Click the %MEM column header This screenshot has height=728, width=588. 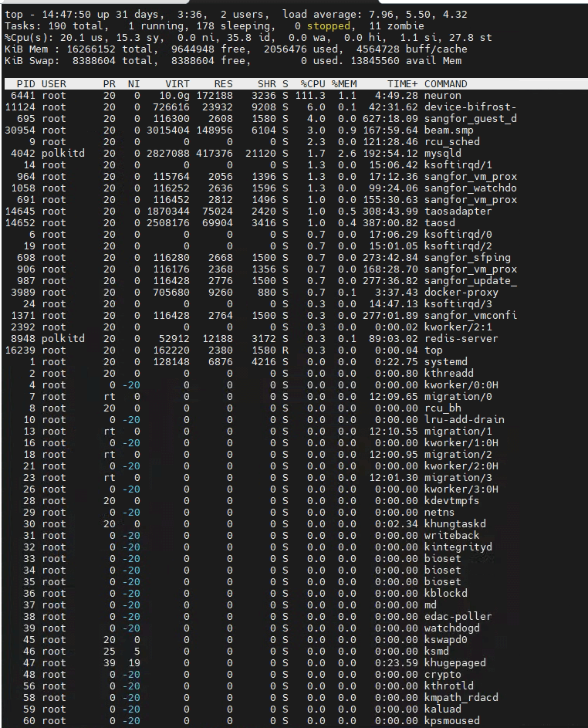[344, 83]
